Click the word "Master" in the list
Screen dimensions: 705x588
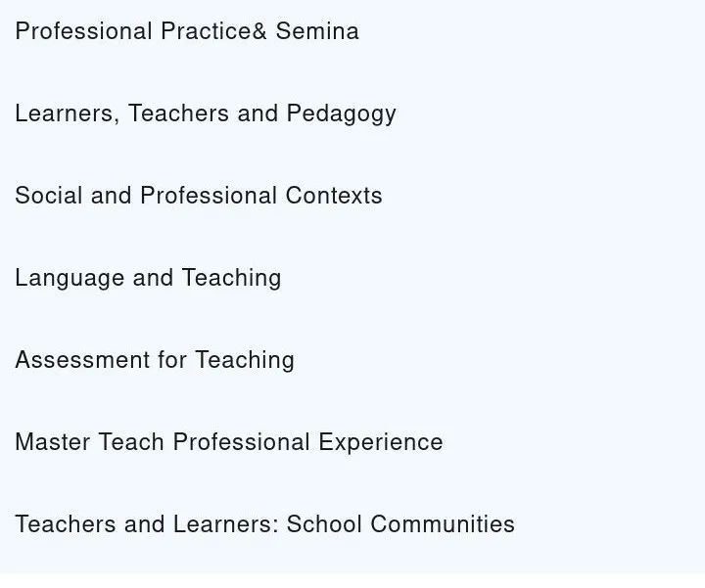coord(53,442)
